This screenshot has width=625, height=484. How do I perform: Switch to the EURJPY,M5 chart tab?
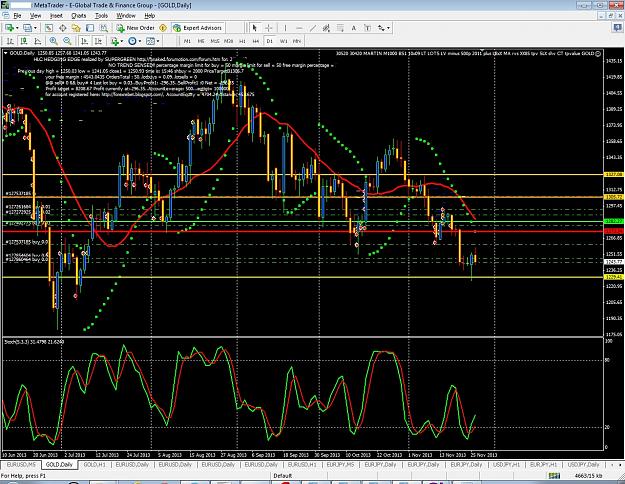[x=340, y=465]
